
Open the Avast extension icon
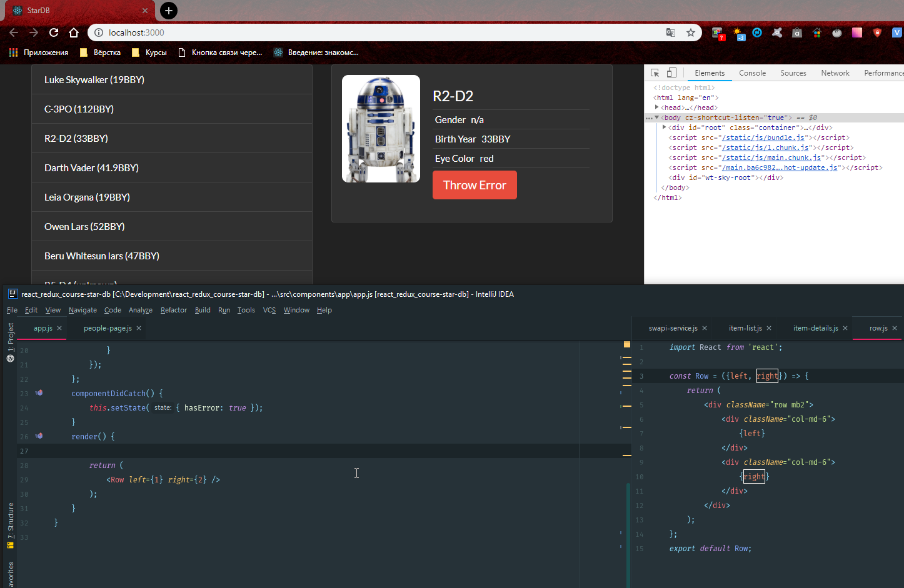point(777,32)
